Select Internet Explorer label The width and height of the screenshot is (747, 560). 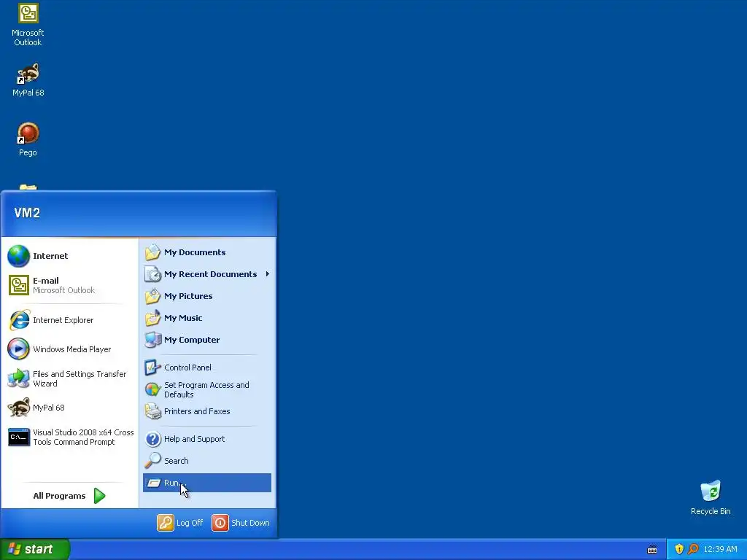63,321
